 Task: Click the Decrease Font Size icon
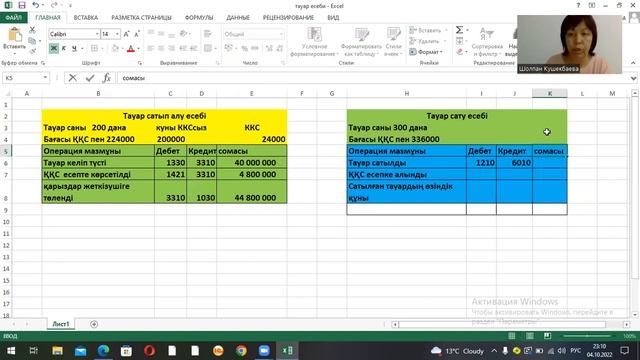click(137, 34)
